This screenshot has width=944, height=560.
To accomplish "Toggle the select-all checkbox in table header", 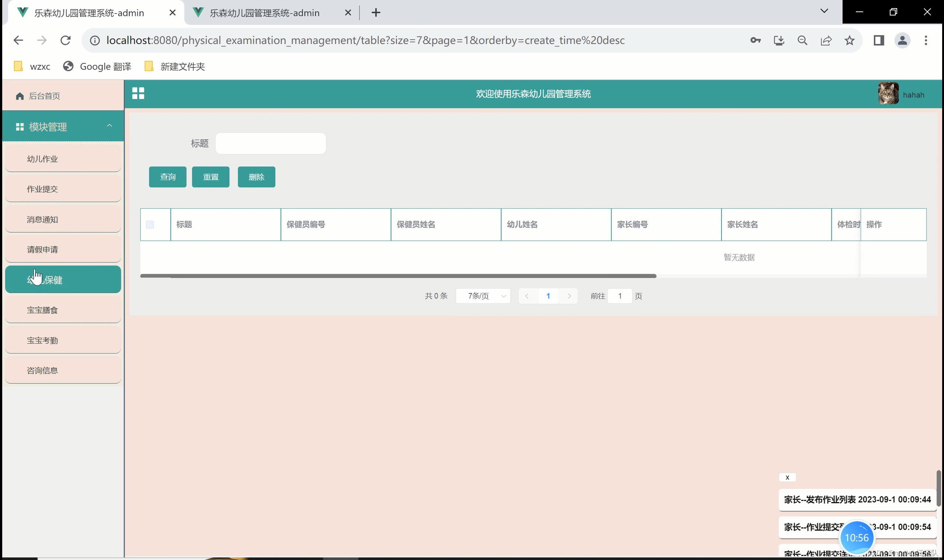I will coord(150,225).
